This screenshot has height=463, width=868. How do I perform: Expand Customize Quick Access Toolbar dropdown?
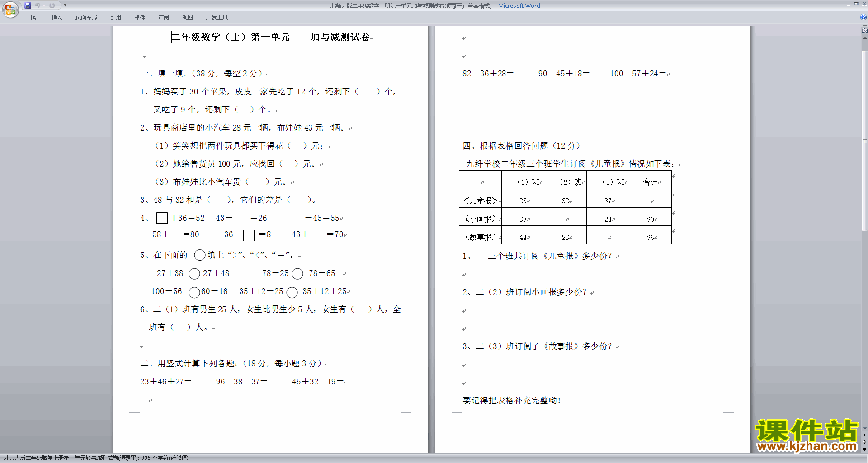65,5
